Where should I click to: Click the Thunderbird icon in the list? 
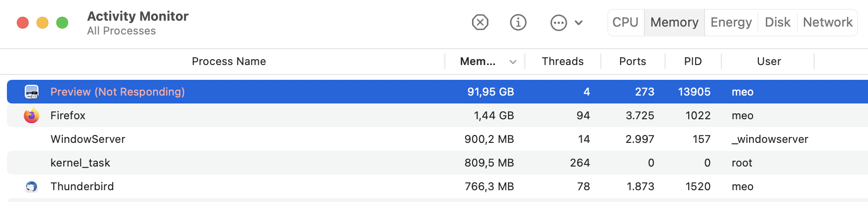tap(32, 186)
